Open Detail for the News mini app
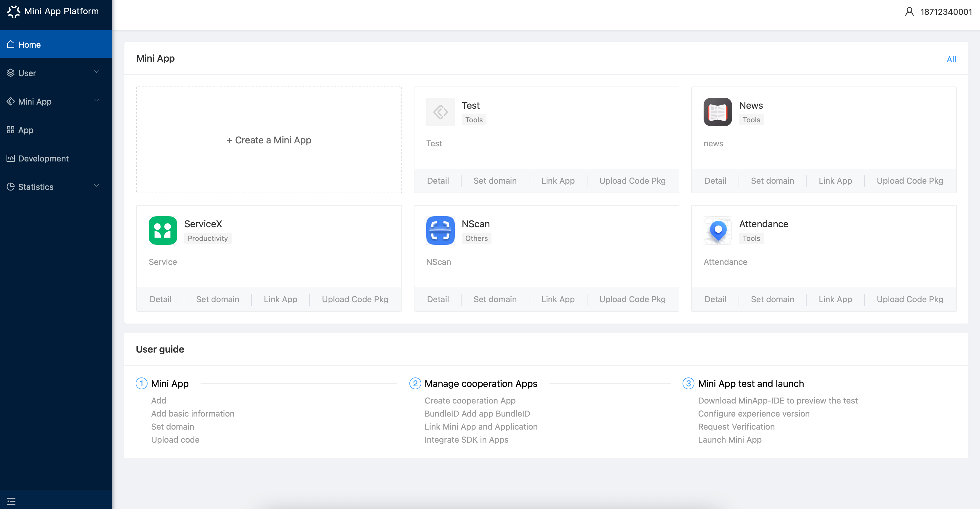 coord(715,181)
